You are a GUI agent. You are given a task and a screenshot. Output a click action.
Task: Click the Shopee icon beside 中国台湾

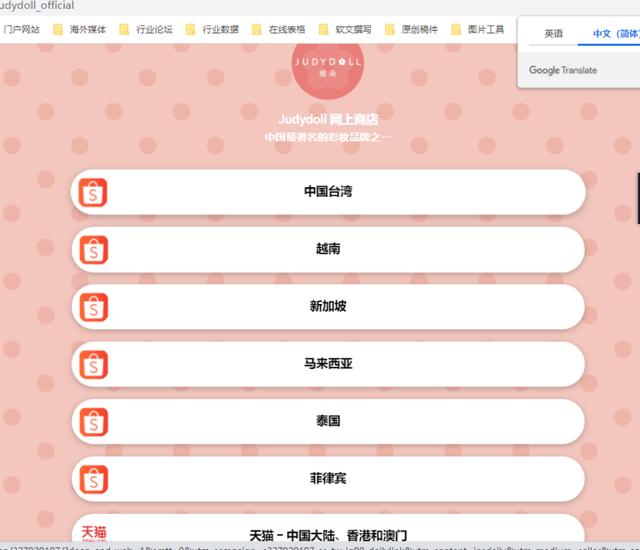click(x=93, y=193)
